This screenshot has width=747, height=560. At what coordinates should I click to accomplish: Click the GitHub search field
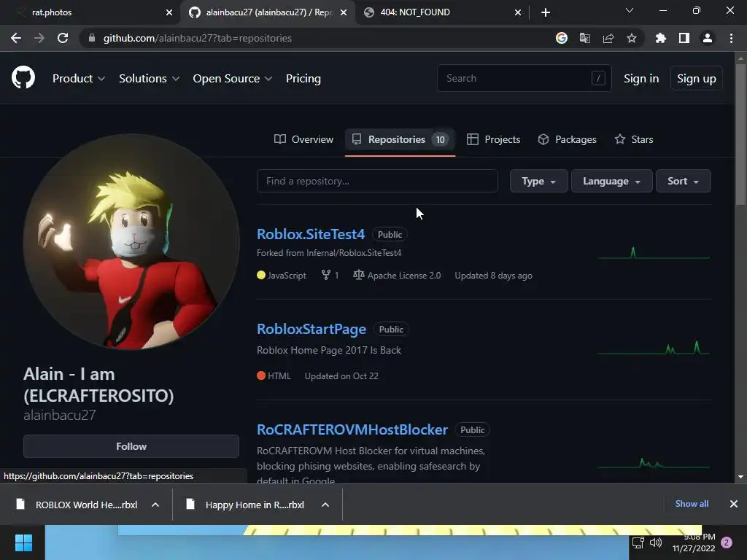point(524,78)
